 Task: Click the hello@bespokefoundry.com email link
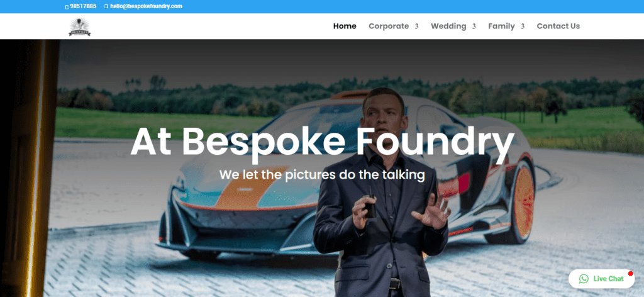pos(146,6)
